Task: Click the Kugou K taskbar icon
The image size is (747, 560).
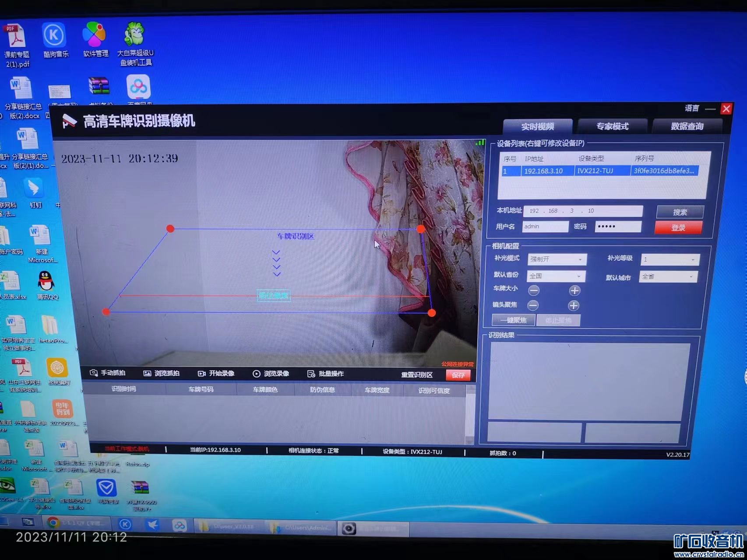Action: 125,524
